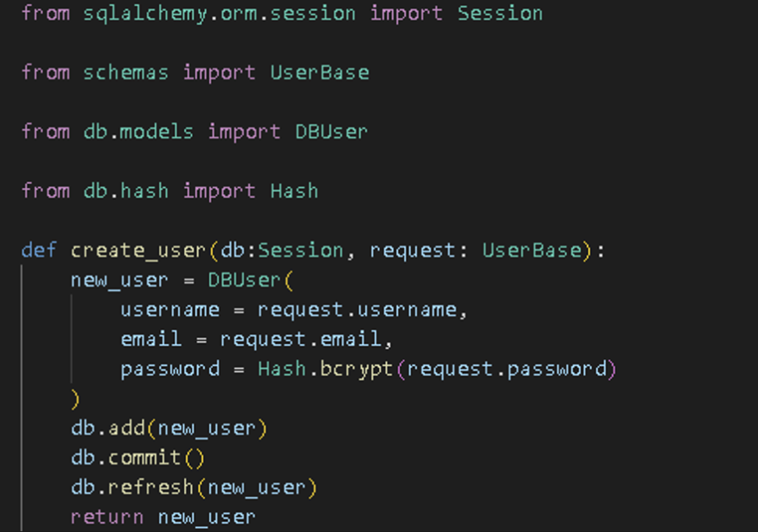The width and height of the screenshot is (758, 532).
Task: Click the schemas module name
Action: click(x=126, y=73)
